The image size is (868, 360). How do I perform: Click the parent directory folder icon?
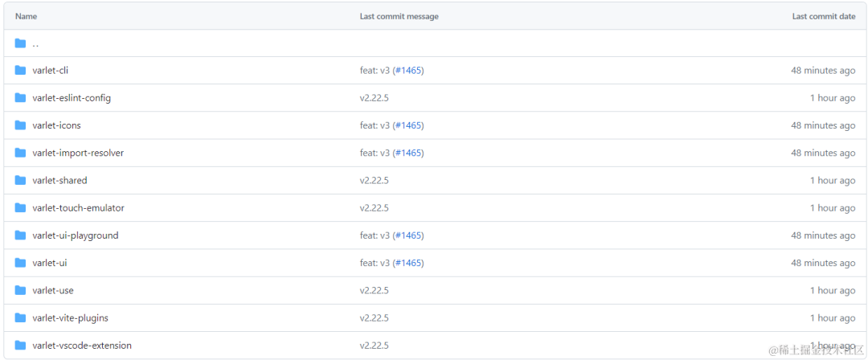20,43
